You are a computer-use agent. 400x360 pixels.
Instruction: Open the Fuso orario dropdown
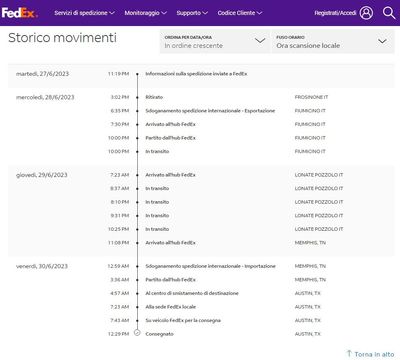[333, 41]
